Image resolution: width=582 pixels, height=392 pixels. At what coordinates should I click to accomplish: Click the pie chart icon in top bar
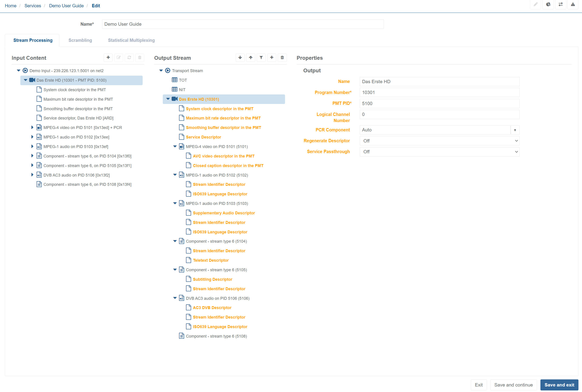548,4
